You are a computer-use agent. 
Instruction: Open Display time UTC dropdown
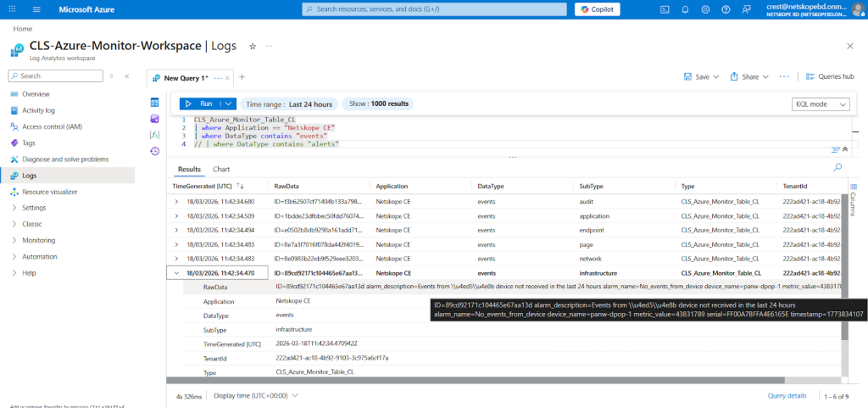pyautogui.click(x=256, y=395)
